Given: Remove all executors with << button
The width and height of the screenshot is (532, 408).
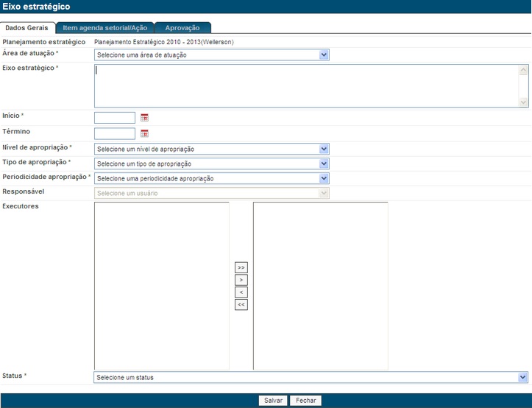Looking at the screenshot, I should [x=241, y=305].
